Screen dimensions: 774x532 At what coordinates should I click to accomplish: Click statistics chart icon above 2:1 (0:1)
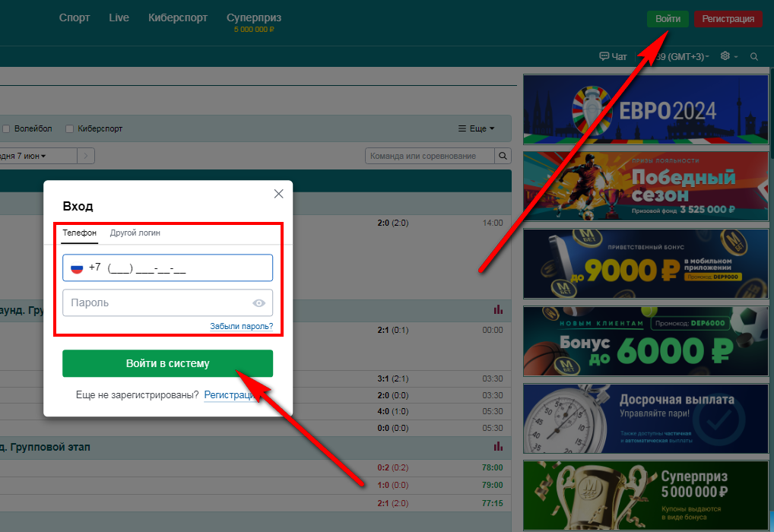coord(498,310)
